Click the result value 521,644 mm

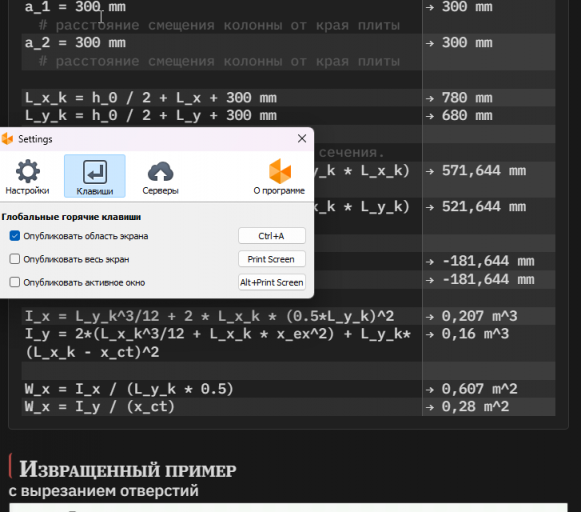484,206
